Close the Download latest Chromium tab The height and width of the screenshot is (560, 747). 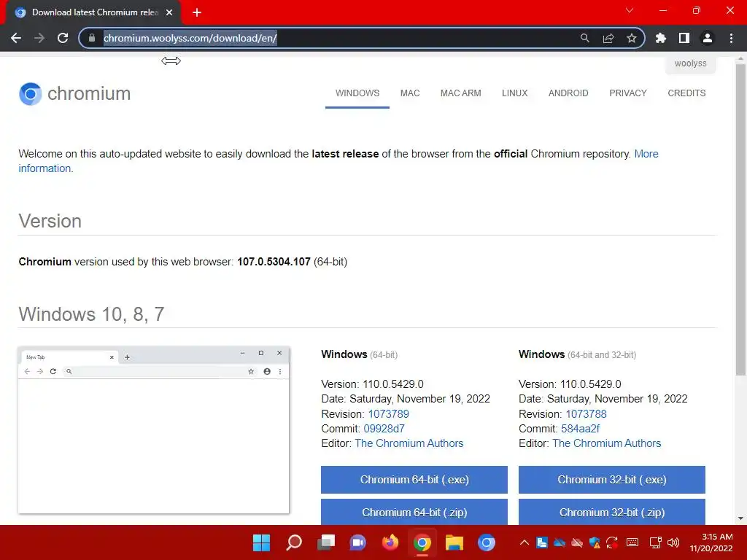tap(169, 12)
